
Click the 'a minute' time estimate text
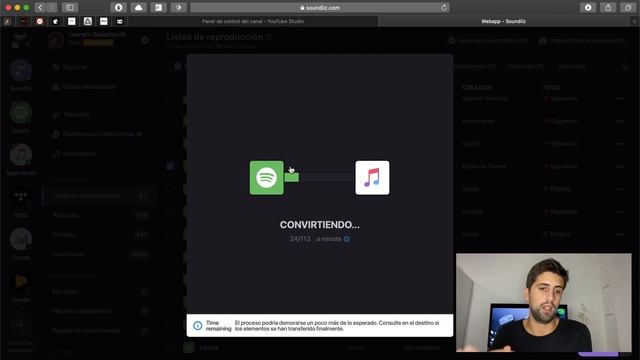pyautogui.click(x=329, y=239)
